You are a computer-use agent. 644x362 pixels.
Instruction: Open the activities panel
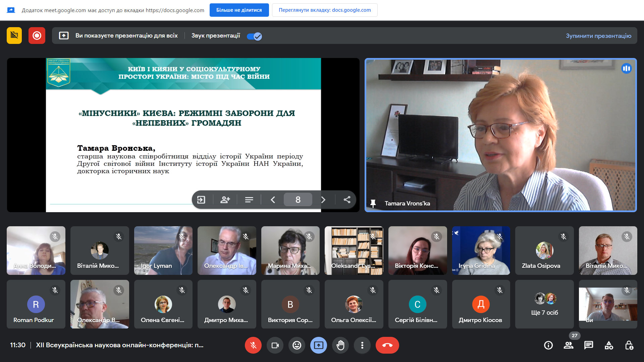pyautogui.click(x=609, y=345)
